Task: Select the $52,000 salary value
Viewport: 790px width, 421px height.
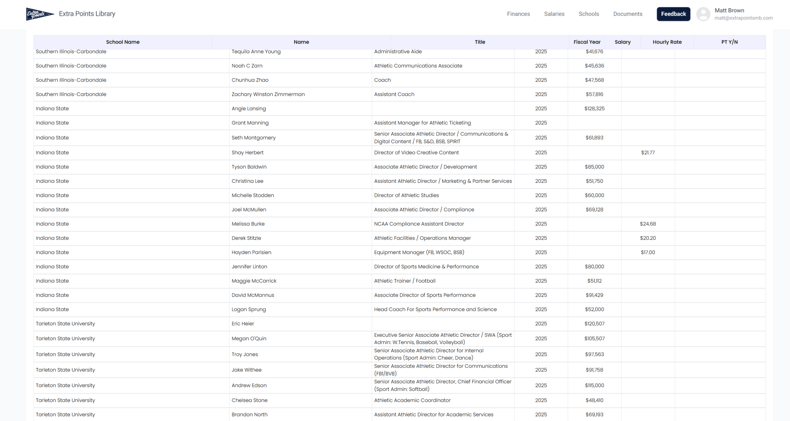Action: (595, 310)
